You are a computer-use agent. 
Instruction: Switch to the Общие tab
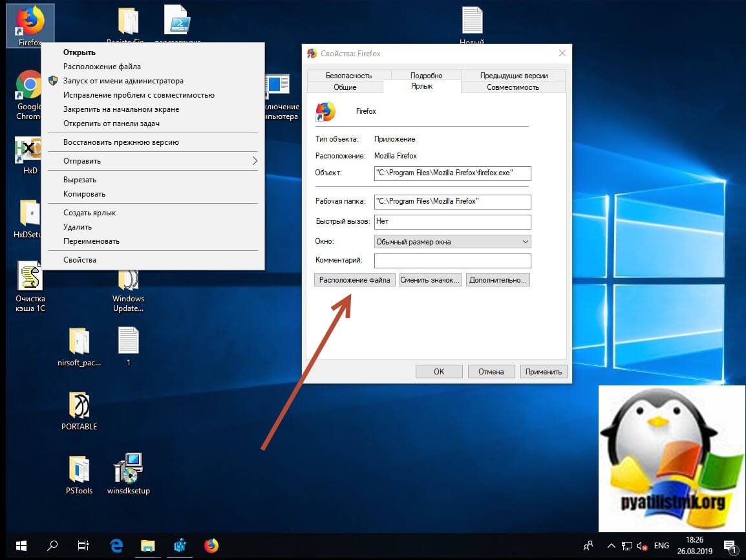pos(345,87)
